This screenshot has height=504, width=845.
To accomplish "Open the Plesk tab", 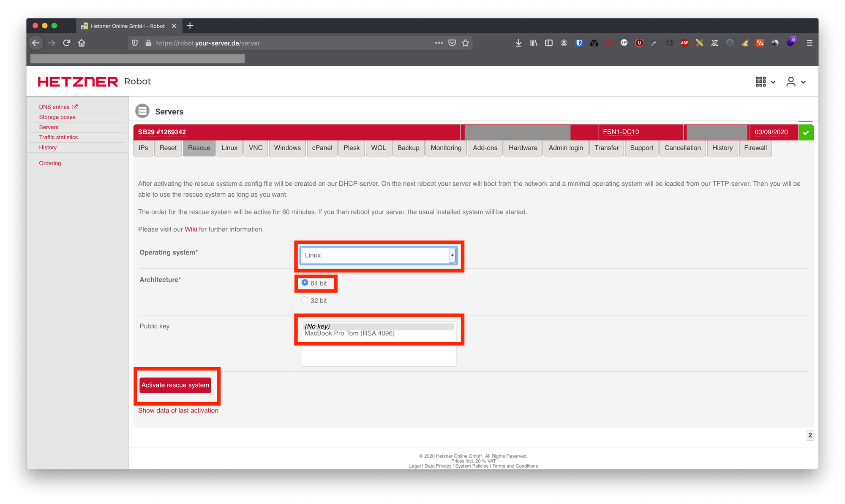I will tap(352, 148).
